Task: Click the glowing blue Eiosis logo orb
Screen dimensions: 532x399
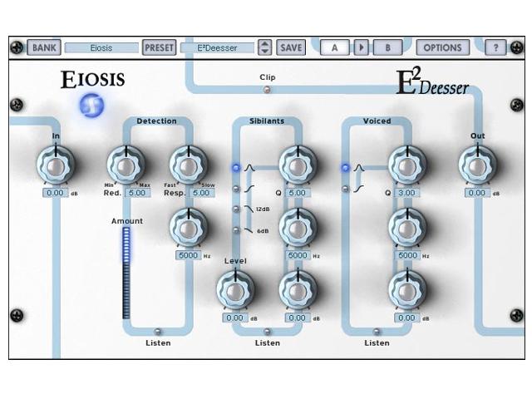Action: tap(91, 106)
